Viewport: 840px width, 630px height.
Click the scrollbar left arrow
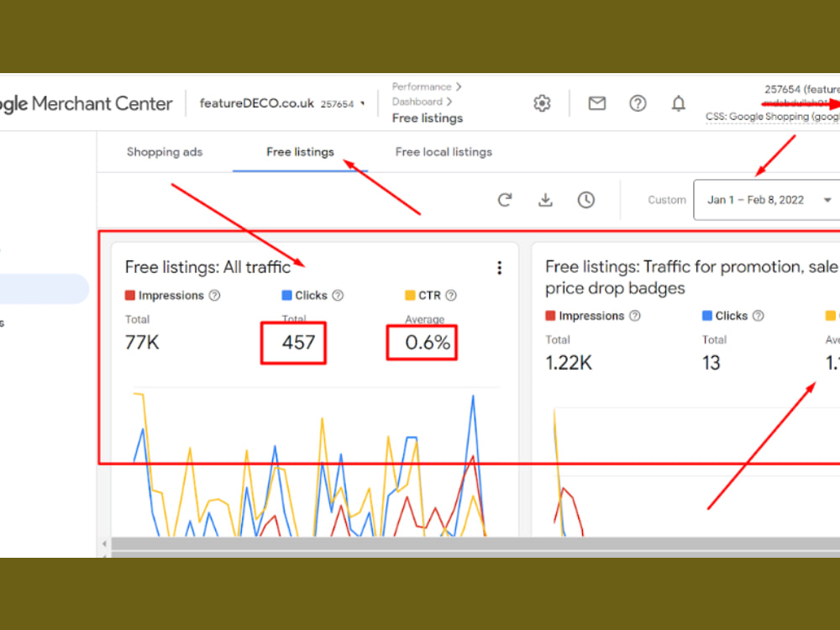[104, 543]
